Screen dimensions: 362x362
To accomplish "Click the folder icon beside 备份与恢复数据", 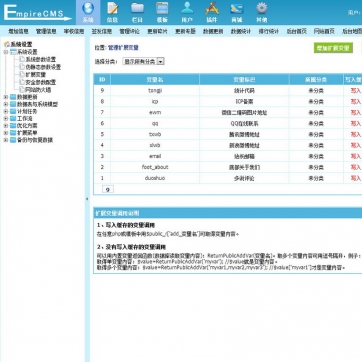I will [x=13, y=140].
